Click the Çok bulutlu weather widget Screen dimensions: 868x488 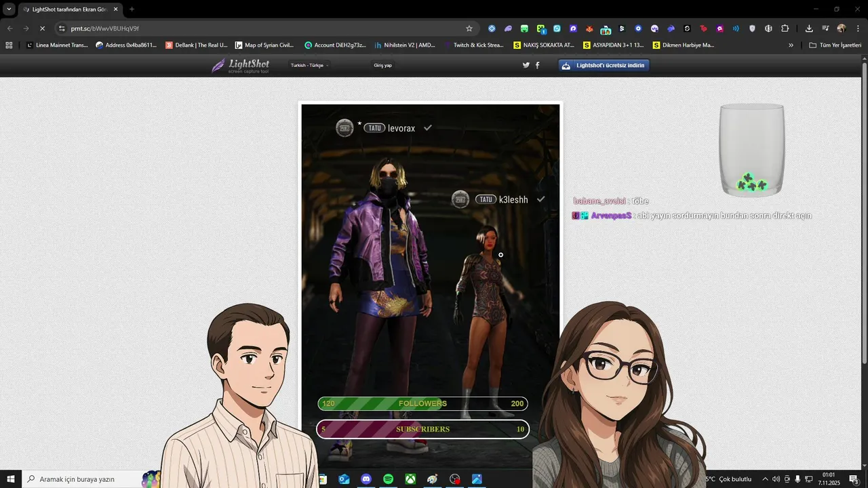729,479
